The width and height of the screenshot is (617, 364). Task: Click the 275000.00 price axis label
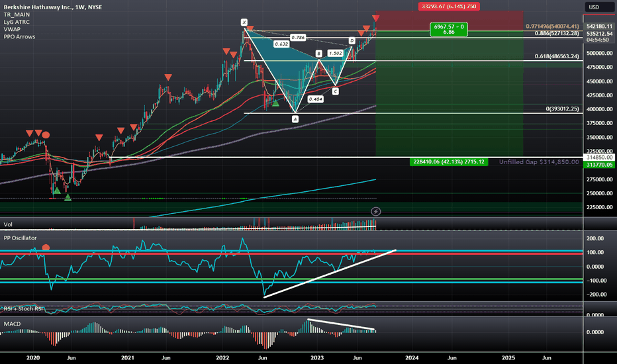pyautogui.click(x=599, y=179)
